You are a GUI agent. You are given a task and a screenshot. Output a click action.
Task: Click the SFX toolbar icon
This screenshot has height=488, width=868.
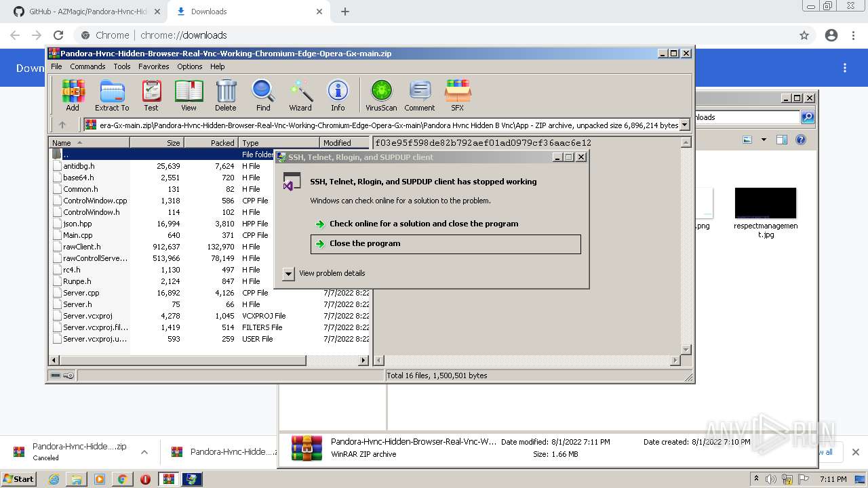(x=458, y=95)
